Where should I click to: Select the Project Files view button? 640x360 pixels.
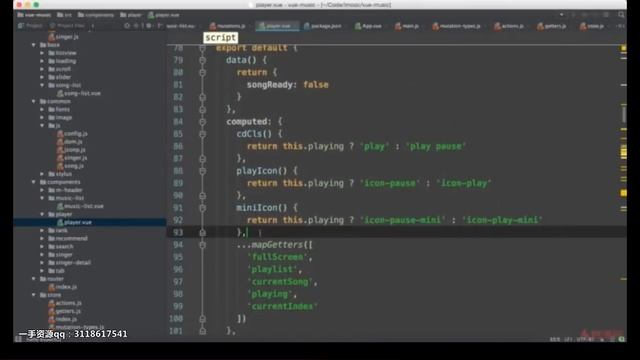[x=67, y=26]
